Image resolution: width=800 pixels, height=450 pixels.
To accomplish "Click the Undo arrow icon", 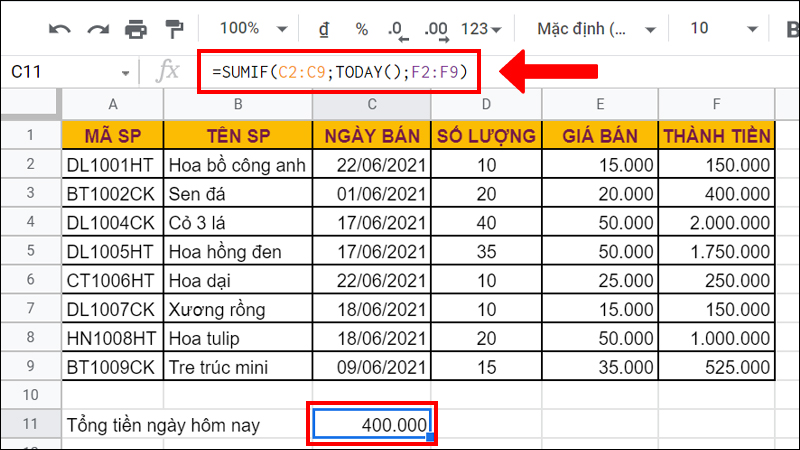I will click(x=60, y=28).
